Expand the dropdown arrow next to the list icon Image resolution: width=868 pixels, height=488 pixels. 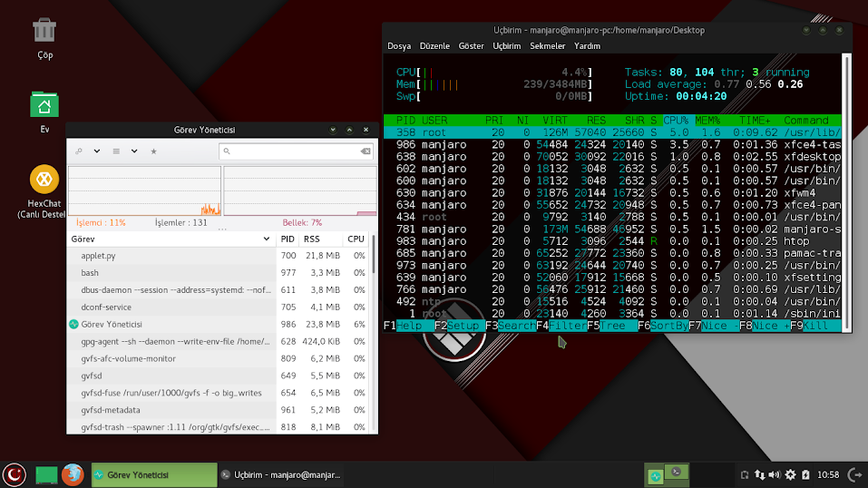point(134,151)
